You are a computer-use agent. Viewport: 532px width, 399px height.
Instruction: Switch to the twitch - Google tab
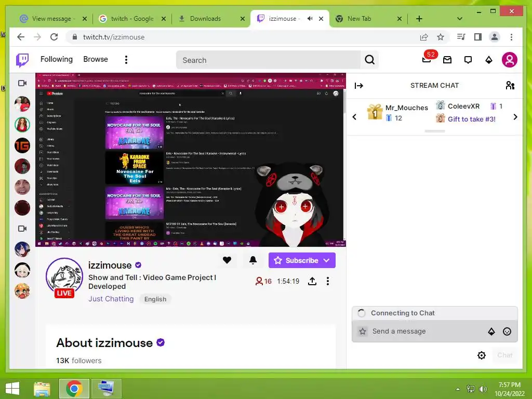[132, 19]
